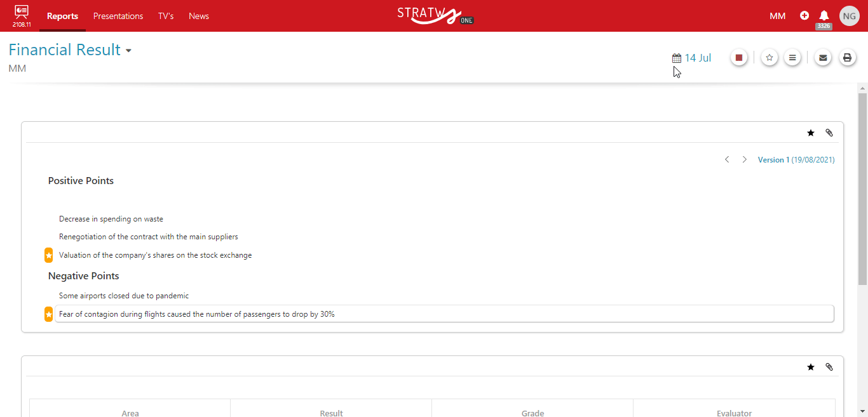Click the scrollbar up arrow
Screen dimensions: 868x417
click(862, 88)
